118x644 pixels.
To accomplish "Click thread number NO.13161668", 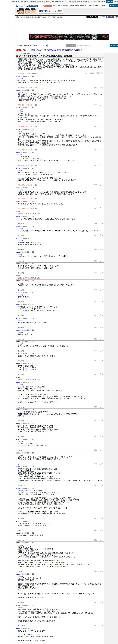I will pyautogui.click(x=21, y=54).
